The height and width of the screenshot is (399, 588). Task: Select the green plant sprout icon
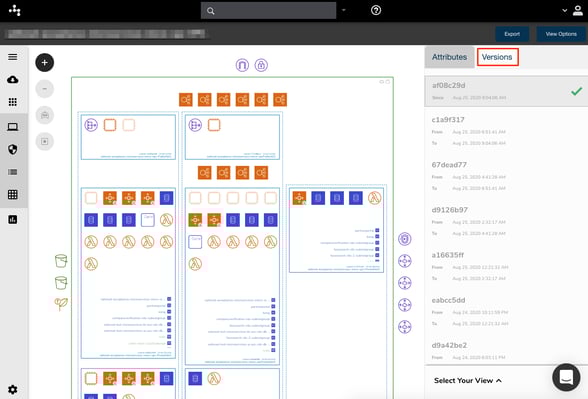pos(61,303)
